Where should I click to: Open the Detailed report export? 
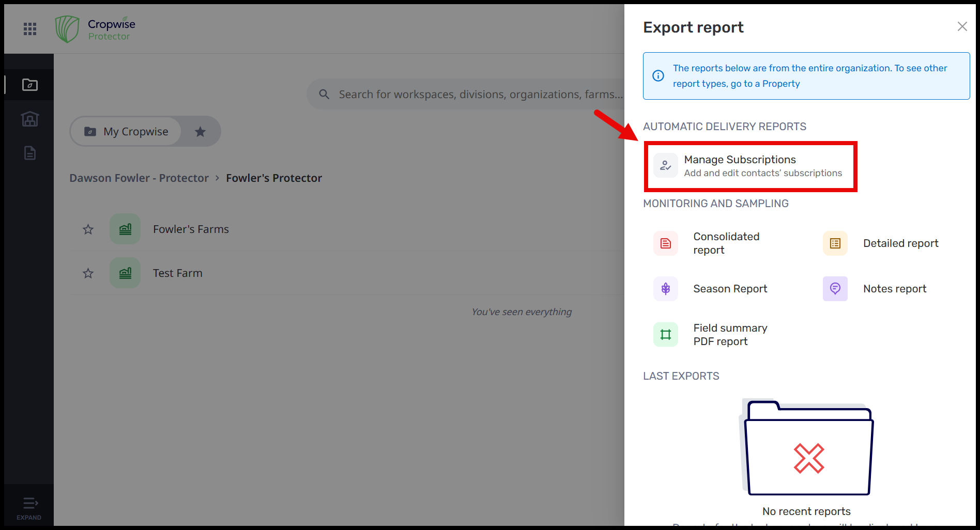click(x=900, y=243)
